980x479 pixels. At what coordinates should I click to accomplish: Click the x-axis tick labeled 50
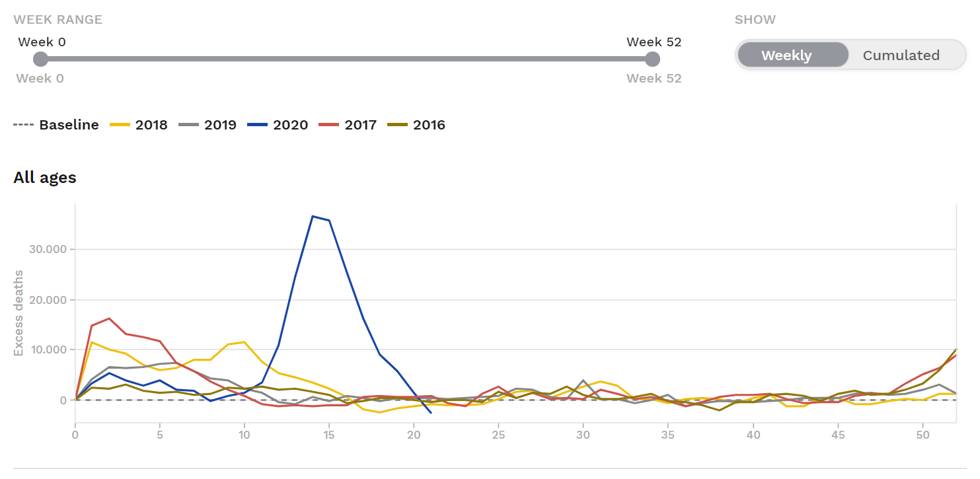coord(923,434)
